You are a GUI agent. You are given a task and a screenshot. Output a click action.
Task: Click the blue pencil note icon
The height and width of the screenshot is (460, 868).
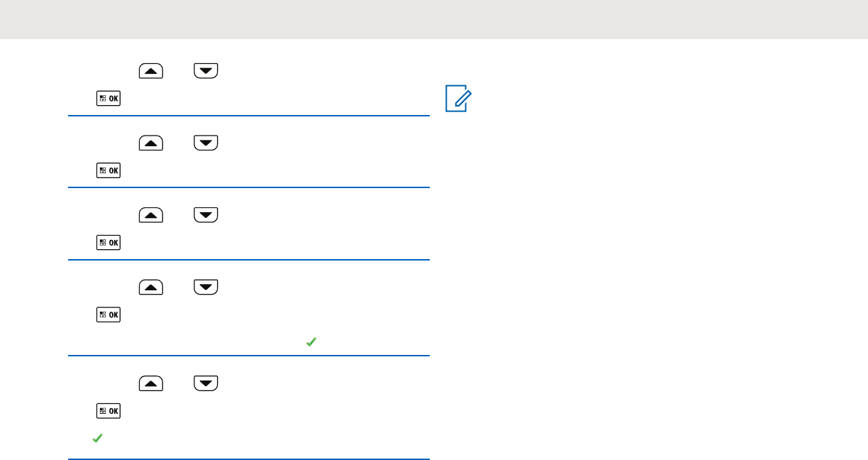[x=457, y=99]
